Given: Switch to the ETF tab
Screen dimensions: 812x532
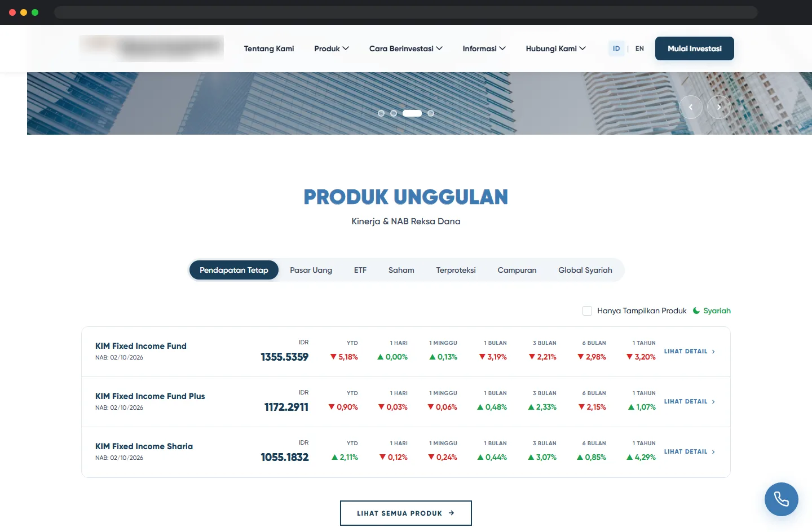Looking at the screenshot, I should [360, 270].
